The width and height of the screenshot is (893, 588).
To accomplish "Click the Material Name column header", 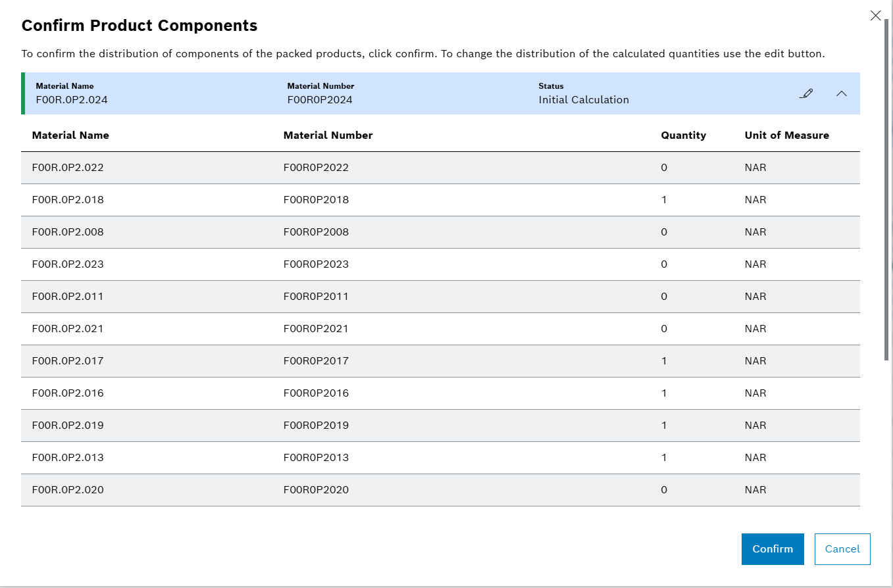I will (x=70, y=135).
